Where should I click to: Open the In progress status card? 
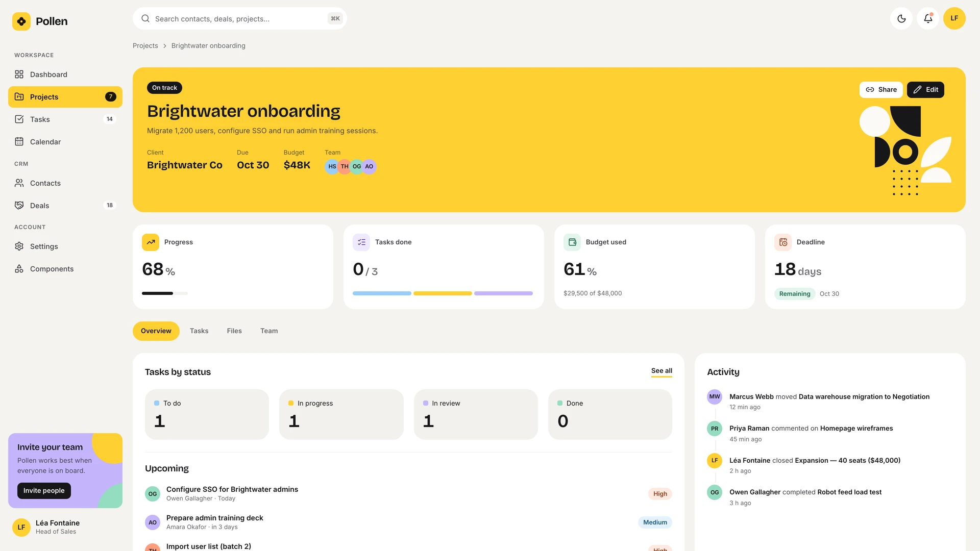click(x=341, y=415)
